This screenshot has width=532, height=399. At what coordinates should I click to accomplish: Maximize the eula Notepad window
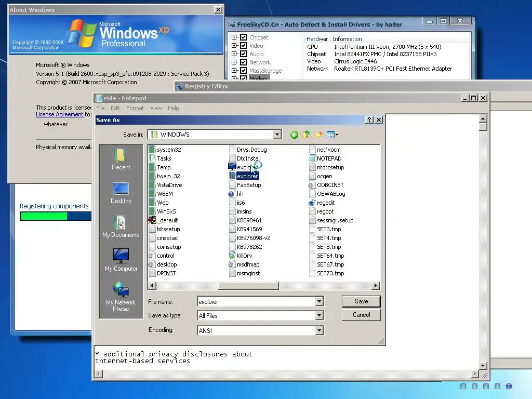tap(474, 98)
